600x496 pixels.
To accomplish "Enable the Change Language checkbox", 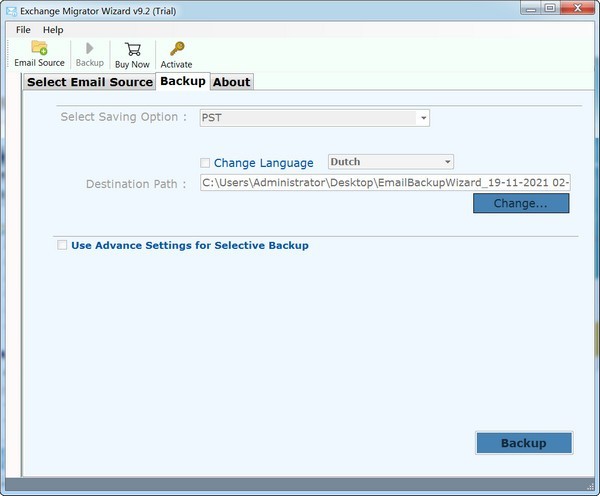I will click(x=205, y=163).
